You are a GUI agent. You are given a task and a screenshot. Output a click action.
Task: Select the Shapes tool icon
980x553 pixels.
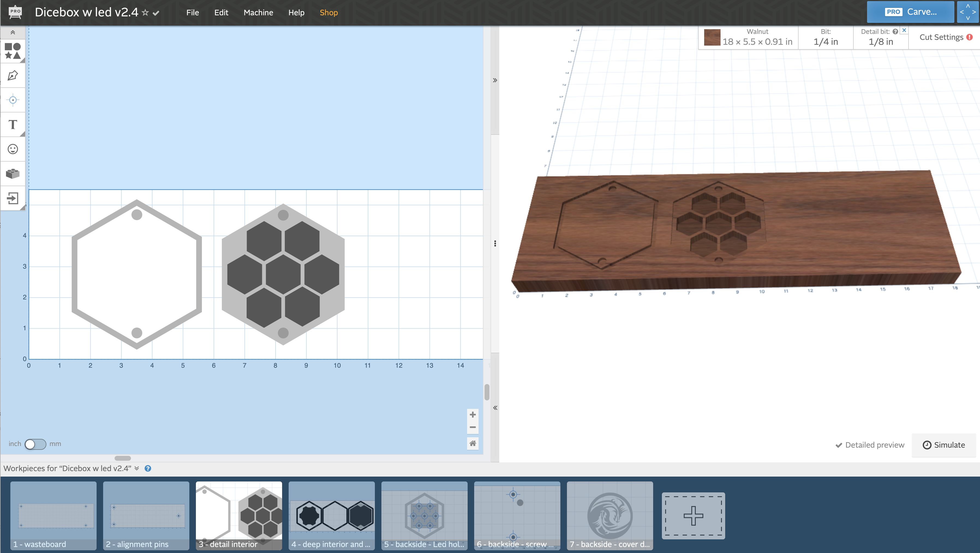tap(13, 51)
